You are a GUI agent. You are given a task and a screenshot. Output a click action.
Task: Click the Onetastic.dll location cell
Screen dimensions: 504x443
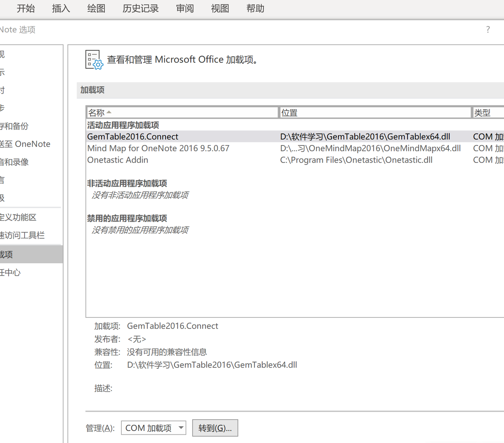pyautogui.click(x=356, y=160)
